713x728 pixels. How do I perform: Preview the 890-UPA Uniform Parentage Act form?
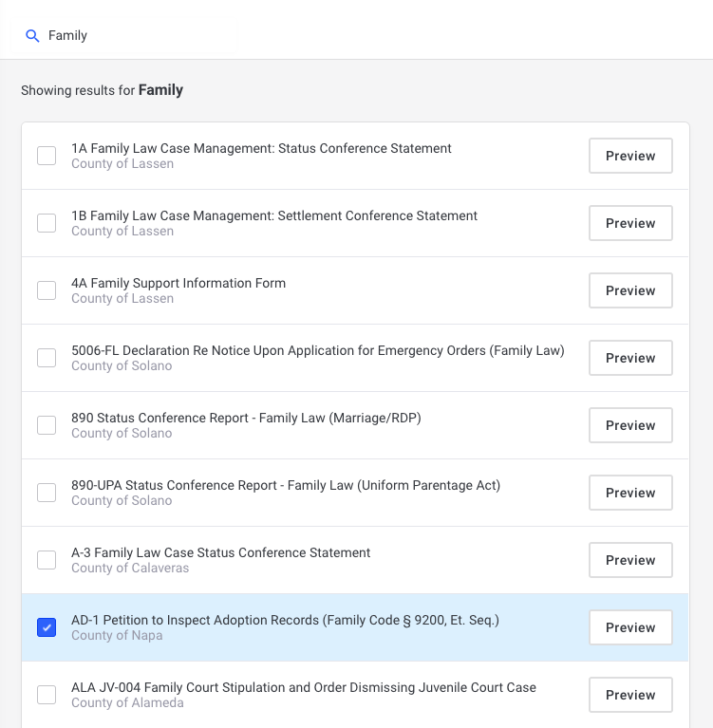click(630, 493)
